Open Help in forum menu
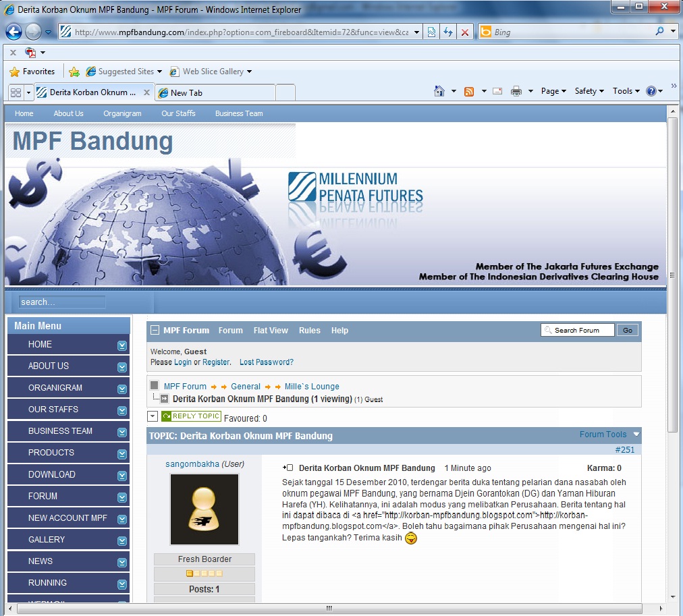 (x=339, y=331)
